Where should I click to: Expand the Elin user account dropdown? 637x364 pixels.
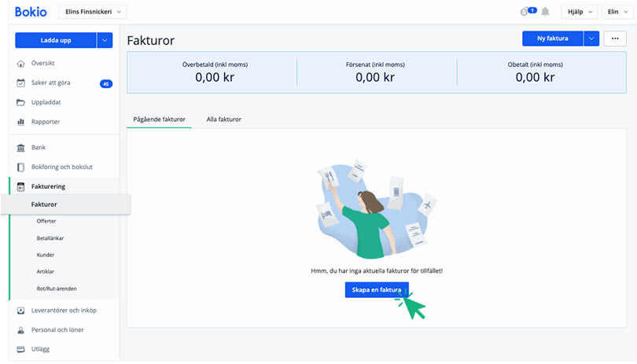coord(617,12)
